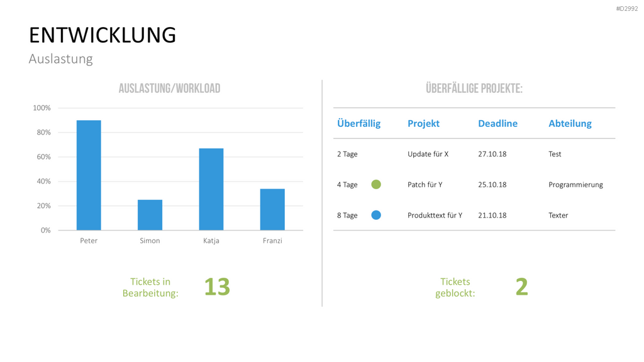Click the ÜBERFÄLLIGE PROJEKTE heading
This screenshot has height=362, width=644.
[x=474, y=88]
